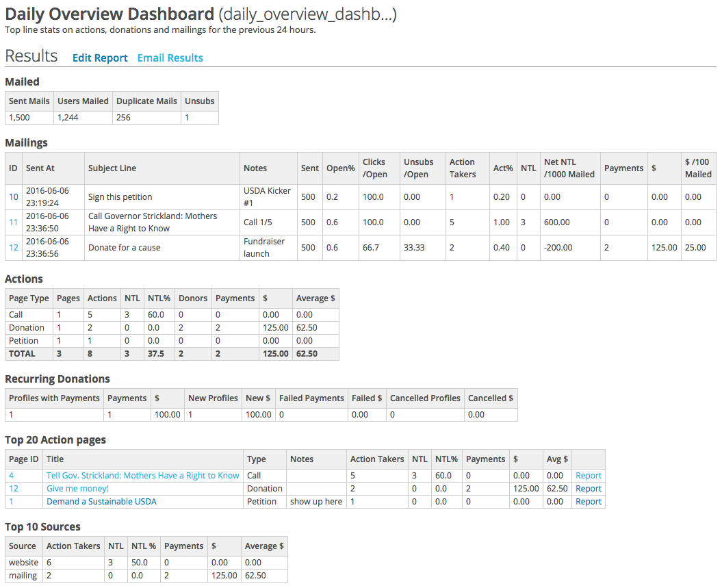The image size is (722, 588).
Task: Open mailing ID 10 details
Action: [12, 196]
